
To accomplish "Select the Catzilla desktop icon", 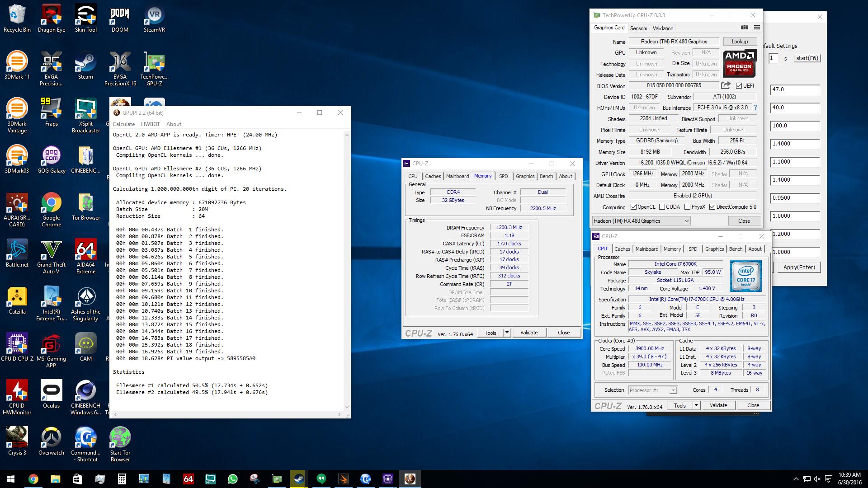I will (17, 301).
